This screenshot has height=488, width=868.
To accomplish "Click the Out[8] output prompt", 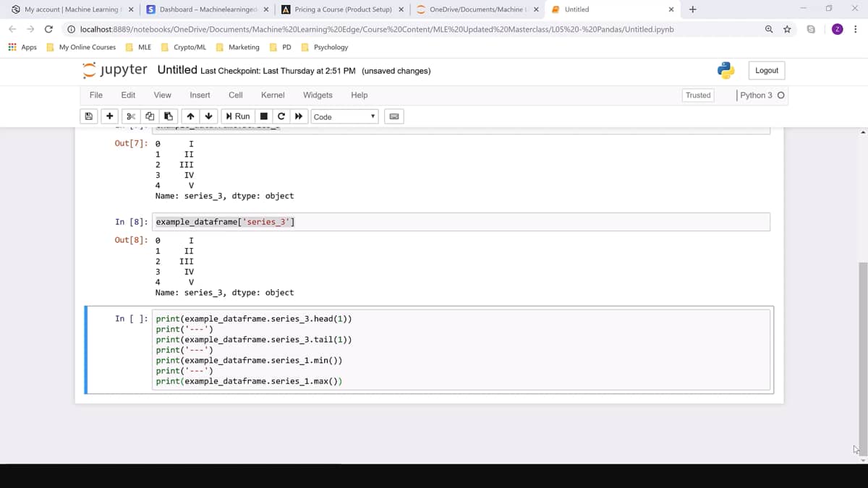I will (x=132, y=240).
